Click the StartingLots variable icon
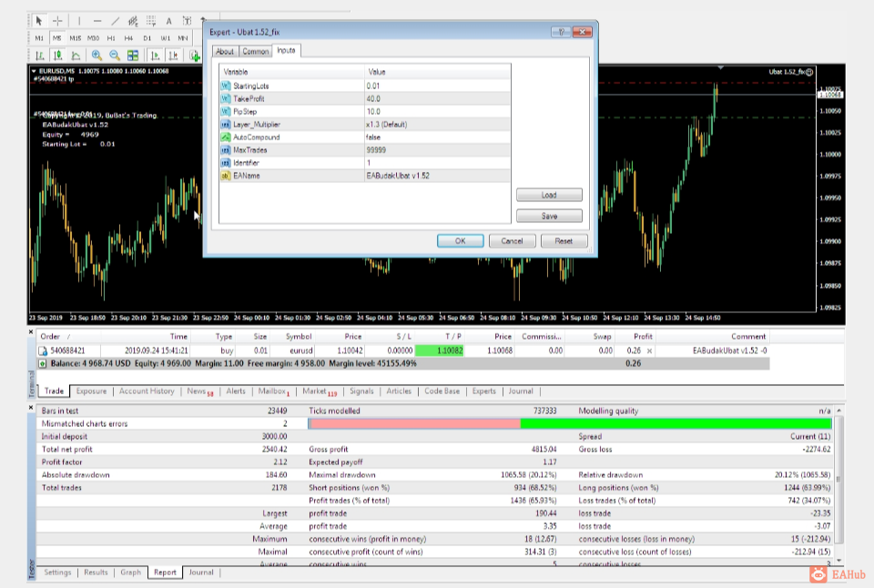The width and height of the screenshot is (874, 588). [225, 86]
